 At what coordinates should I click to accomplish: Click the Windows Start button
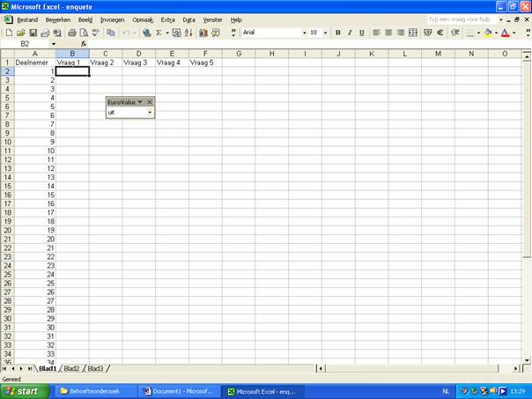point(25,391)
